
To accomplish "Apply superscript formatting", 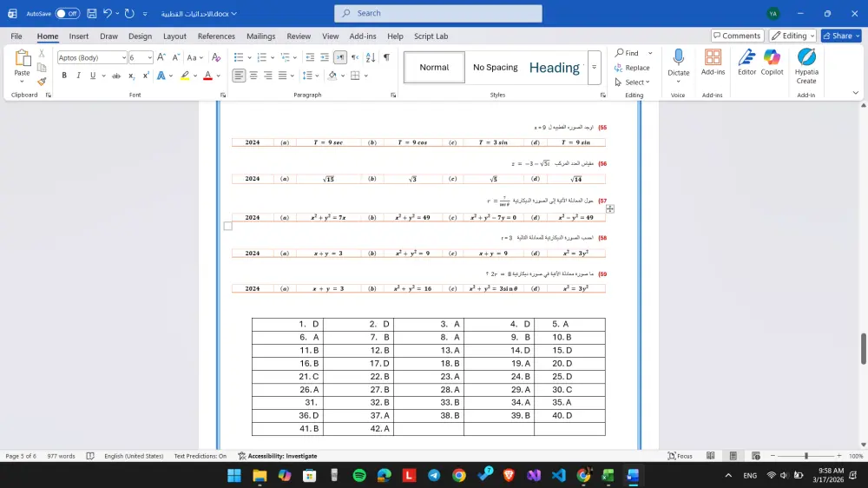I will click(146, 76).
